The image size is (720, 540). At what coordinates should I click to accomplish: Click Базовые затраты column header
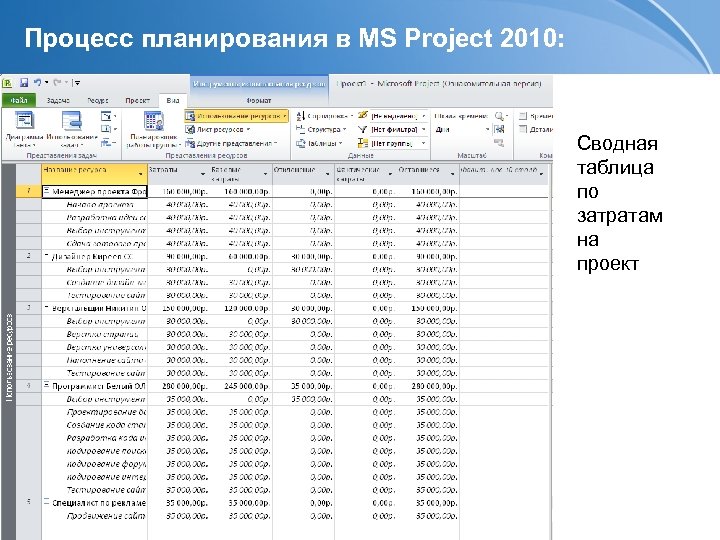pyautogui.click(x=240, y=174)
